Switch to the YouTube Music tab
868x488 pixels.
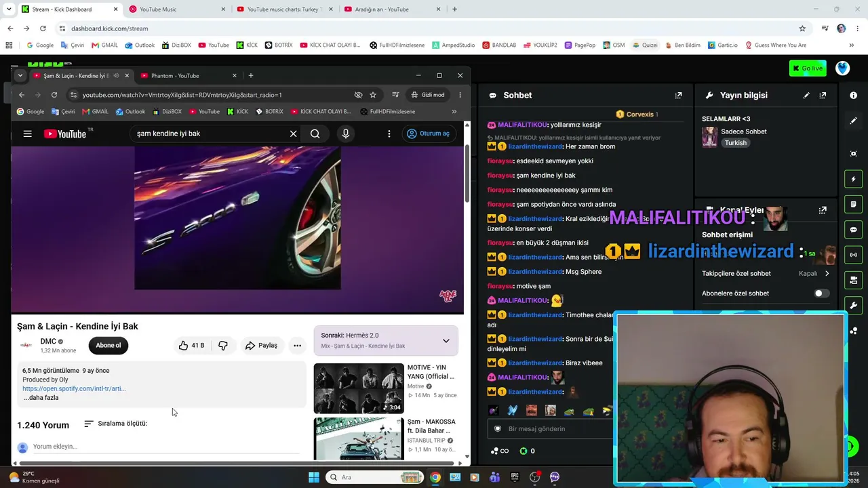[178, 9]
